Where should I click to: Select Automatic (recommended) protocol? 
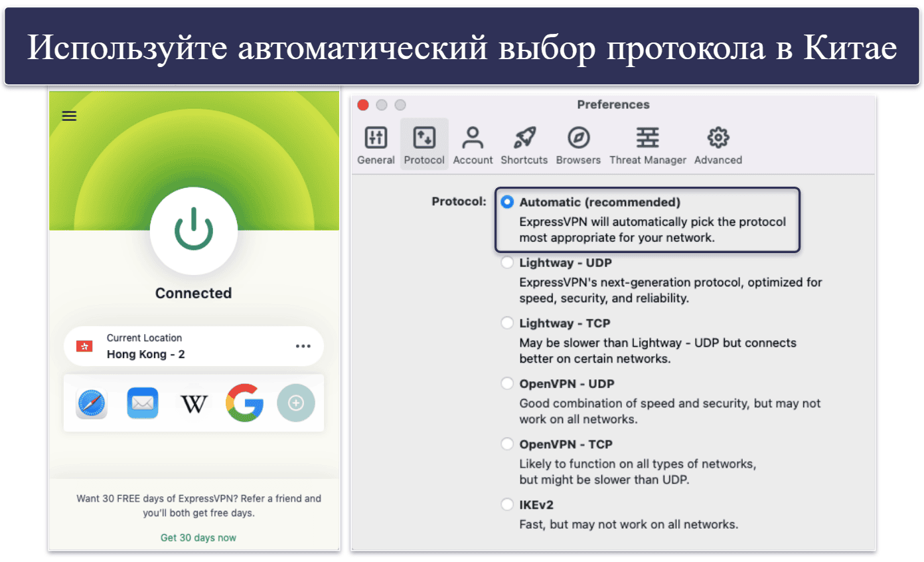[508, 202]
